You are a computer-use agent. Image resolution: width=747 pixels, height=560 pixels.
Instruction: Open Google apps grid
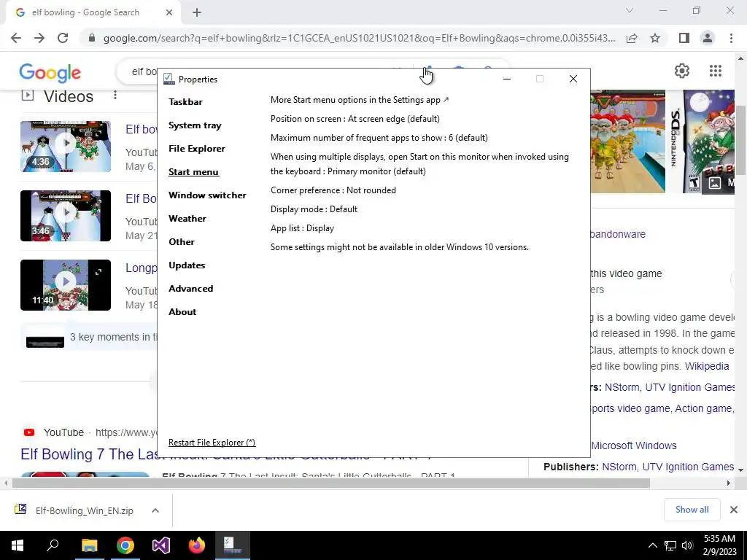(x=716, y=71)
